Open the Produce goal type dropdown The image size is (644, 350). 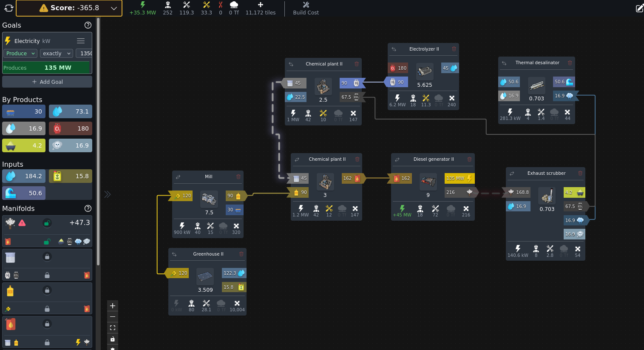pyautogui.click(x=20, y=53)
